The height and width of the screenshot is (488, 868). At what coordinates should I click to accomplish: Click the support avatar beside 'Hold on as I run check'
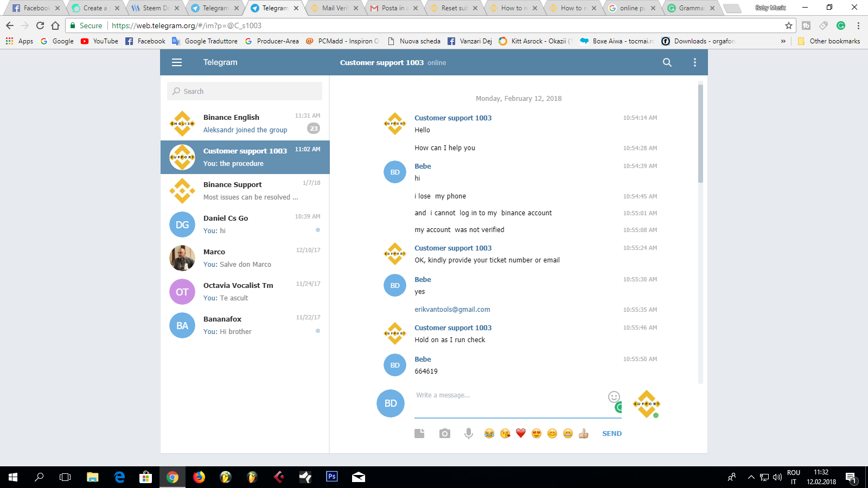pos(395,333)
